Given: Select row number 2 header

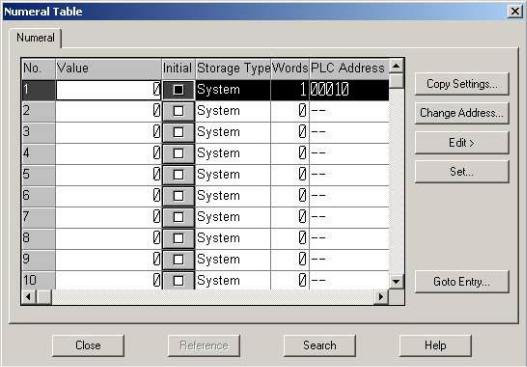Looking at the screenshot, I should coord(38,111).
